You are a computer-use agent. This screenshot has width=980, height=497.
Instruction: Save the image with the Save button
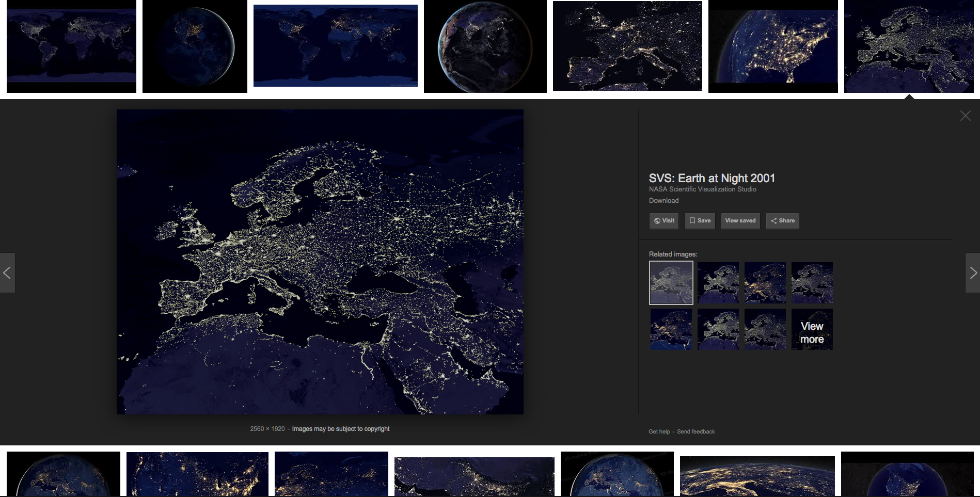(x=700, y=221)
